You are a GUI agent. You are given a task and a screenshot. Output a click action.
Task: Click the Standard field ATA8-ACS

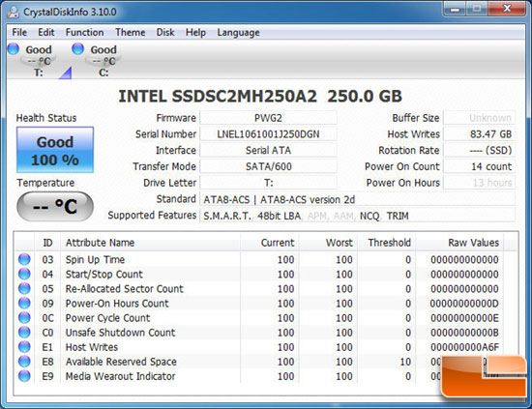click(x=358, y=199)
